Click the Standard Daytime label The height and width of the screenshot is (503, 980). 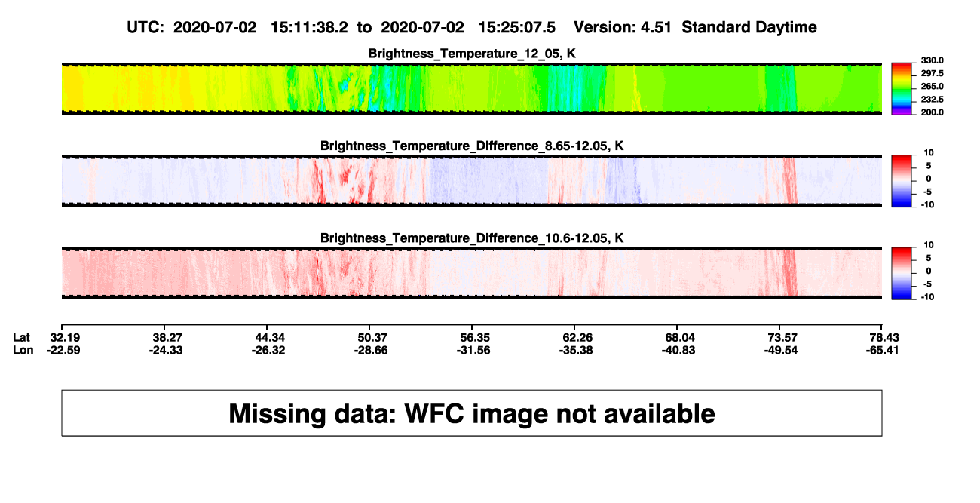pyautogui.click(x=749, y=28)
